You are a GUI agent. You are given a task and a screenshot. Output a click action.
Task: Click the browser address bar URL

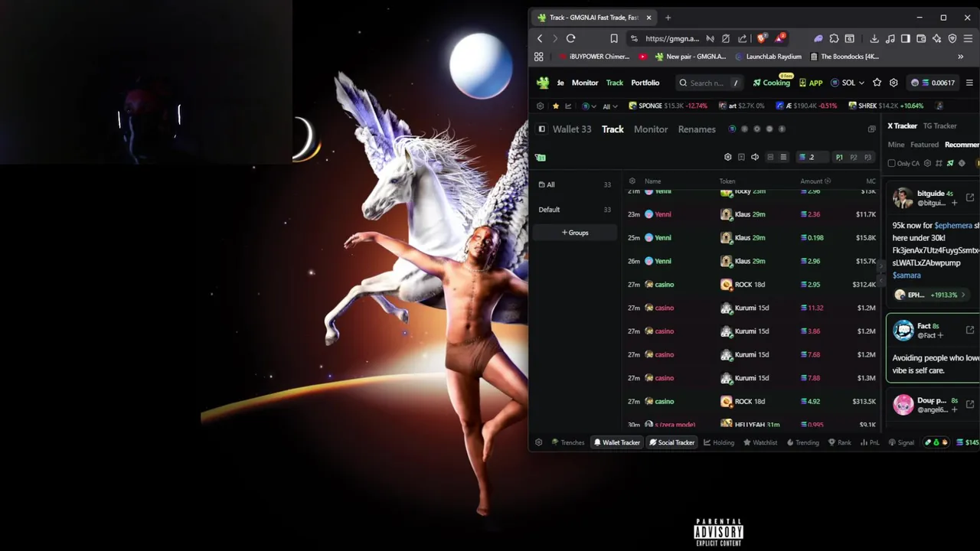click(671, 38)
